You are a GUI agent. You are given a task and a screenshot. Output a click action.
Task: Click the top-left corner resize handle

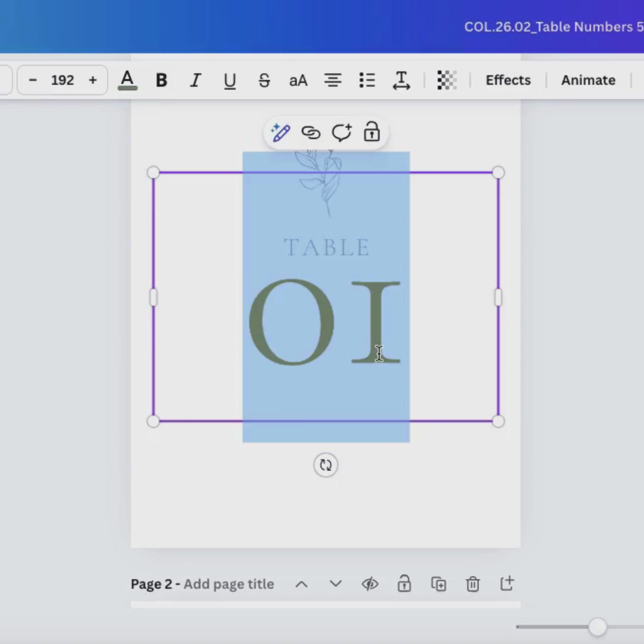coord(153,173)
